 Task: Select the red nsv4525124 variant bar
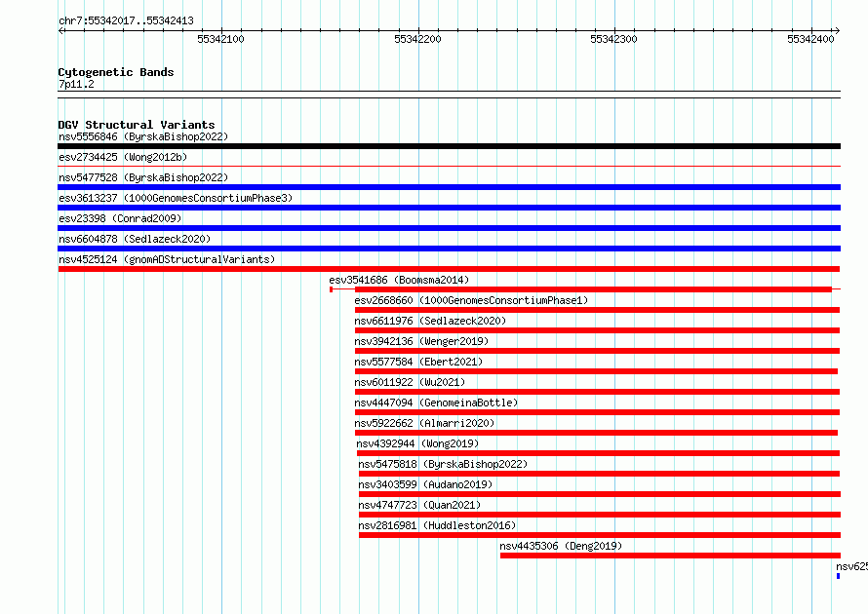click(449, 269)
